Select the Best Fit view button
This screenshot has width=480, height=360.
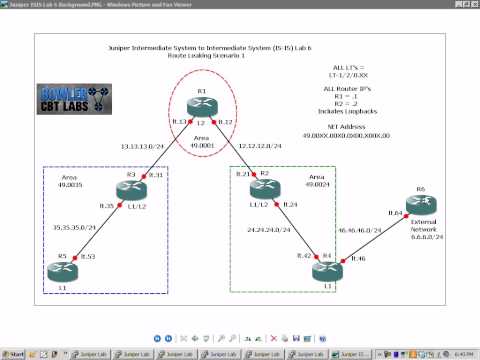[184, 339]
